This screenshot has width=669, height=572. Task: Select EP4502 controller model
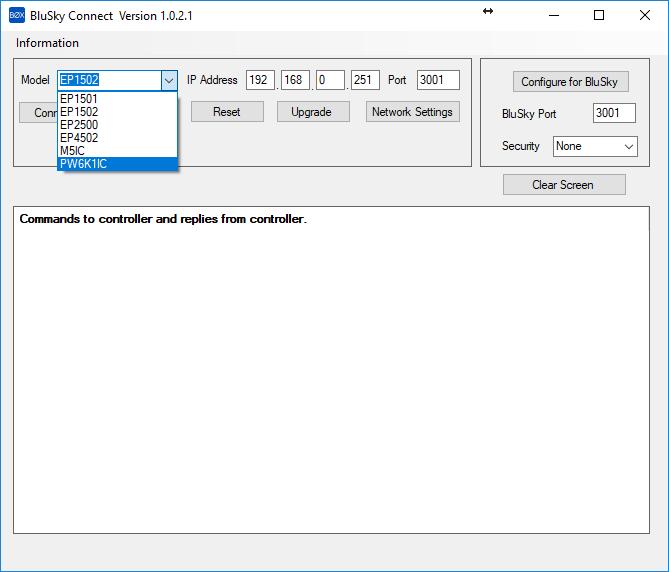click(x=79, y=138)
